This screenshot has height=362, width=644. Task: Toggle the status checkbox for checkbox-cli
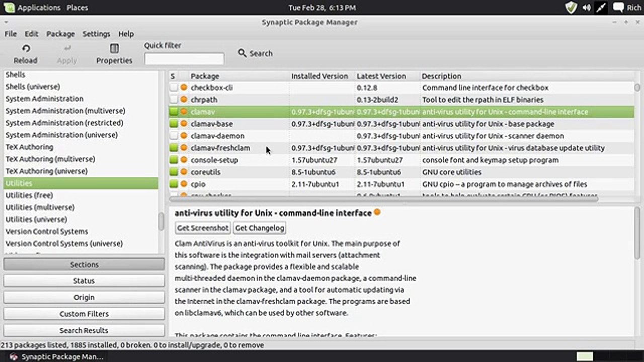(174, 87)
